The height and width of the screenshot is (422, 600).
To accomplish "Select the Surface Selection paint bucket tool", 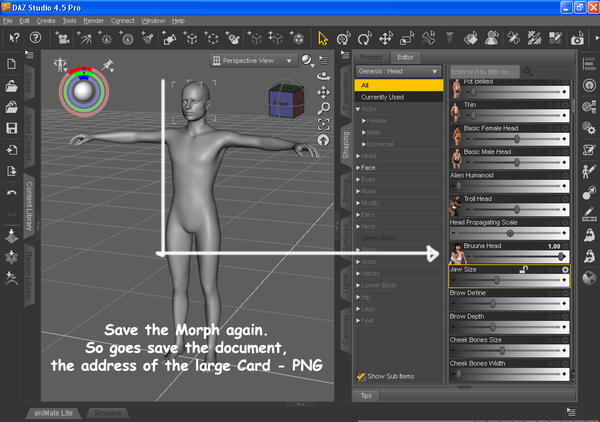I will 470,38.
